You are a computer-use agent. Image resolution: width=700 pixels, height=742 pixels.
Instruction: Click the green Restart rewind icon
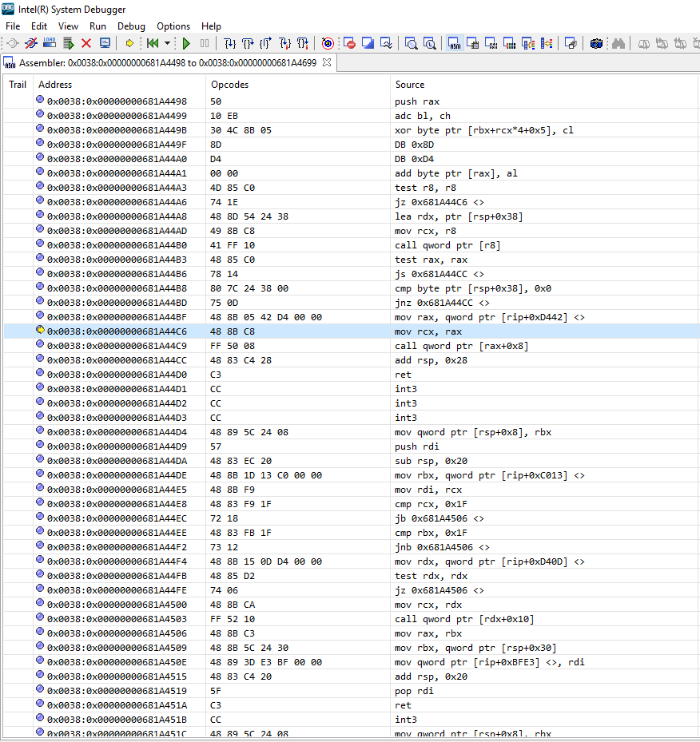(153, 44)
